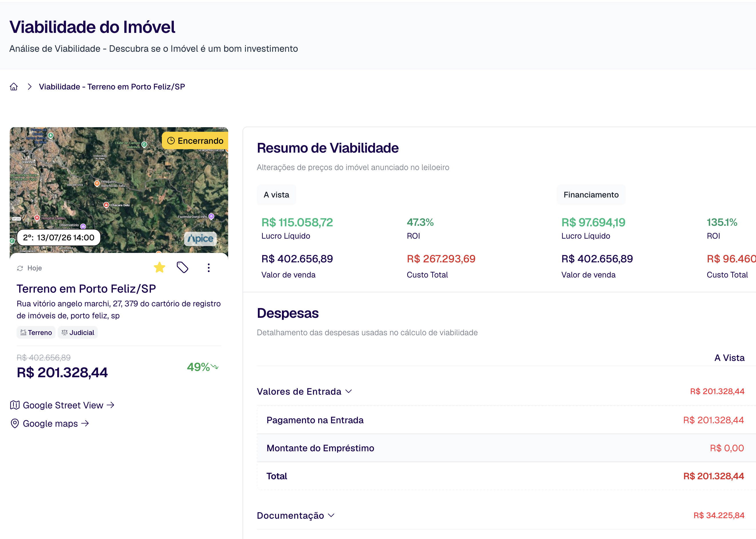Click the R$ 201.328,44 current price
Viewport: 756px width, 539px height.
pyautogui.click(x=62, y=372)
